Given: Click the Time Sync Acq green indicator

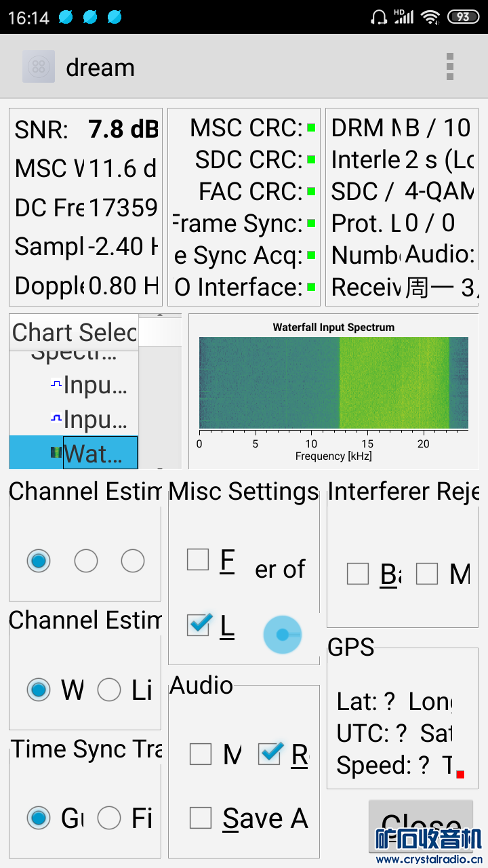Looking at the screenshot, I should point(311,255).
